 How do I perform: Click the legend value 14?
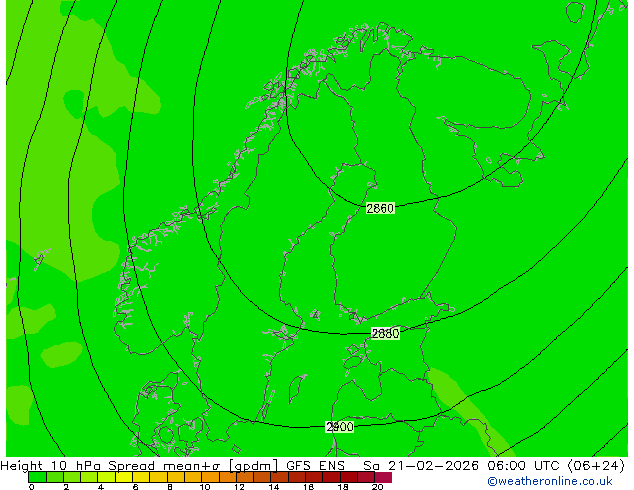pos(274,487)
